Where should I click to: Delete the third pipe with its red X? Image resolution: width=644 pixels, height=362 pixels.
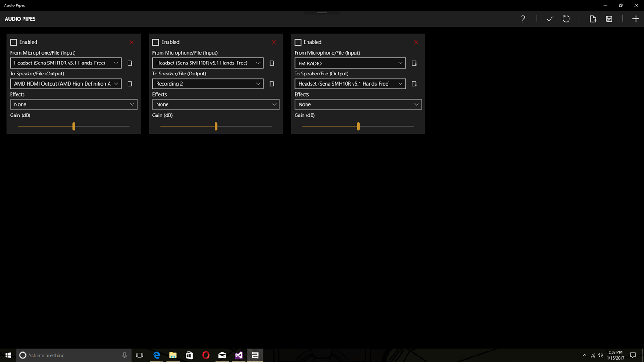tap(416, 42)
